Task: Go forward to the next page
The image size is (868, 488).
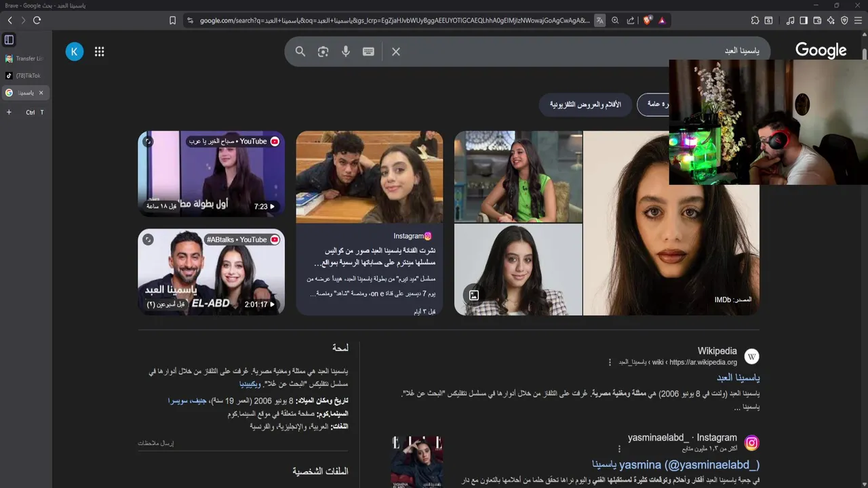Action: click(x=23, y=20)
